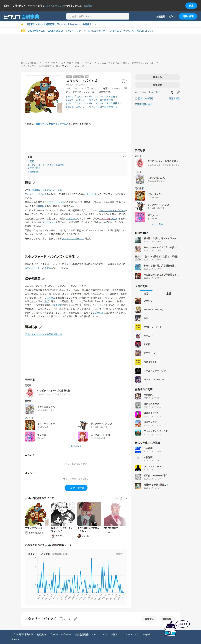201x644 pixels.
Task: Open the プライバシーポリシー footer link
Action: point(60,634)
